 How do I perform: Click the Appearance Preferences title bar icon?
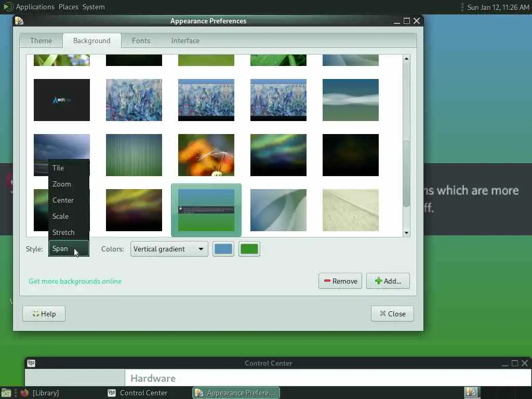point(19,21)
